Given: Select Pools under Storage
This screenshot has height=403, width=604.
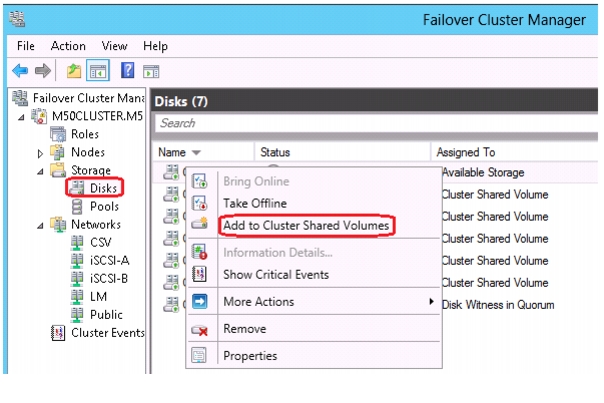Looking at the screenshot, I should [104, 207].
